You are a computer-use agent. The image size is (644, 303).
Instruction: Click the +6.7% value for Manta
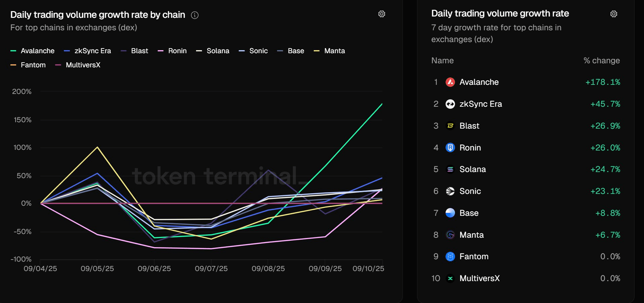click(x=608, y=235)
